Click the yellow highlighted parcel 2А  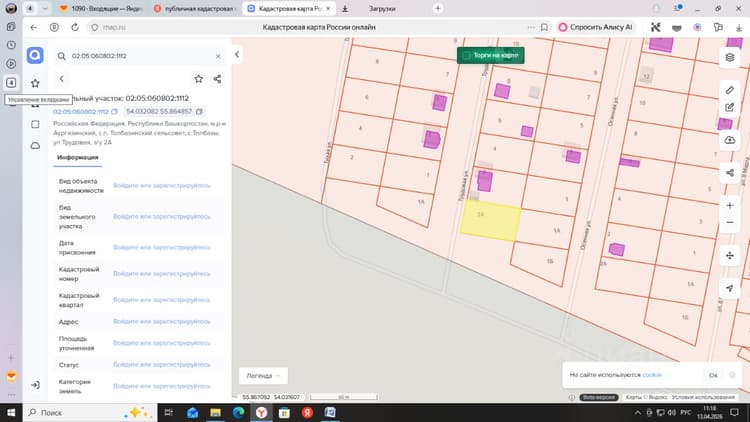click(491, 220)
